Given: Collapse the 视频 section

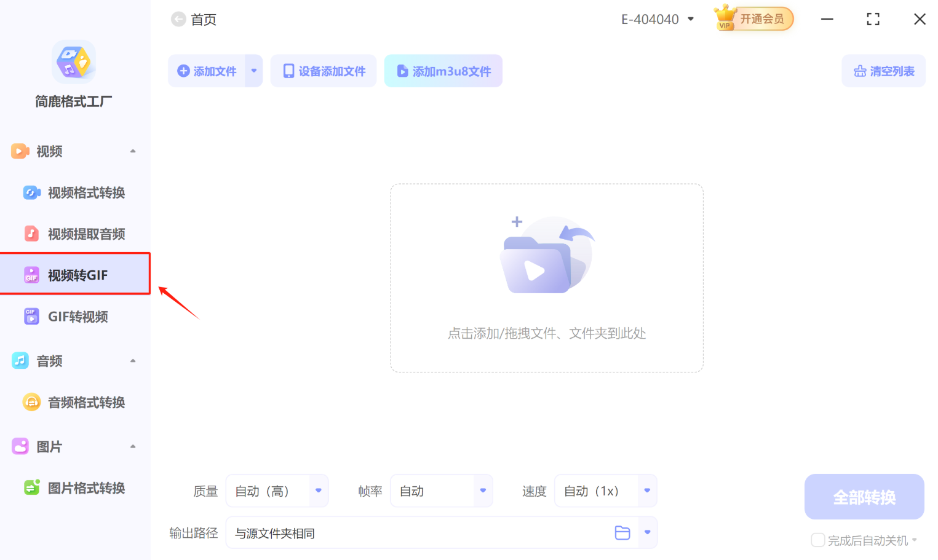Looking at the screenshot, I should point(133,151).
